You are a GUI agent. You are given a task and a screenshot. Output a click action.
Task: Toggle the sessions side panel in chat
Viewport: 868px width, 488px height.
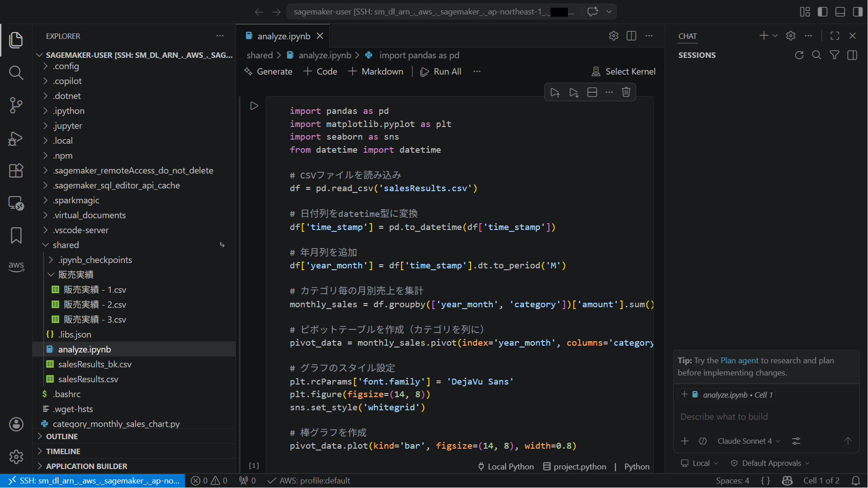852,55
